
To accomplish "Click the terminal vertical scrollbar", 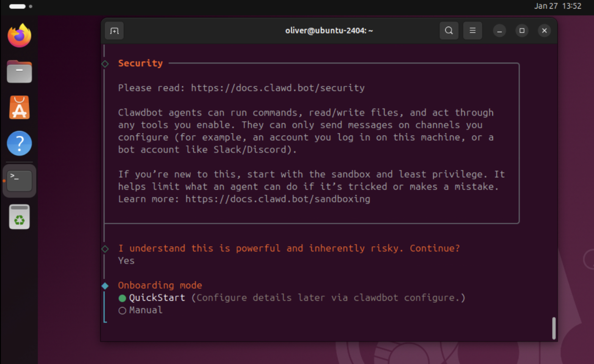I will coord(554,328).
